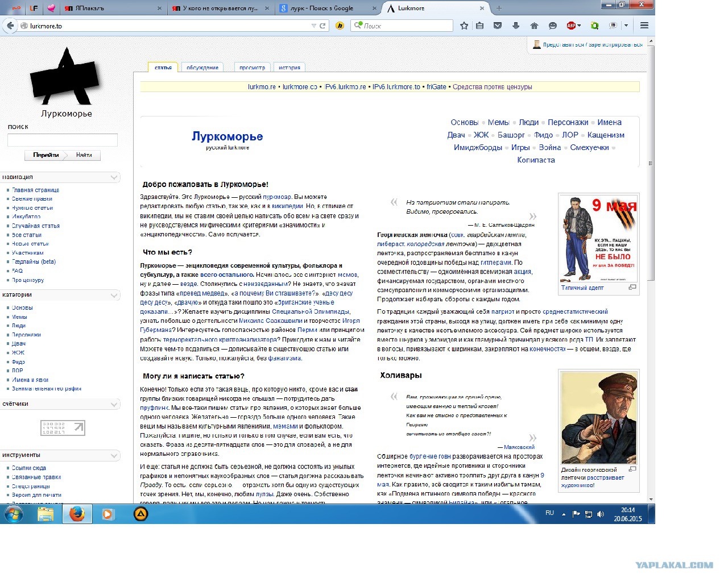Click the 'Найти' search button
This screenshot has height=582, width=728.
84,155
